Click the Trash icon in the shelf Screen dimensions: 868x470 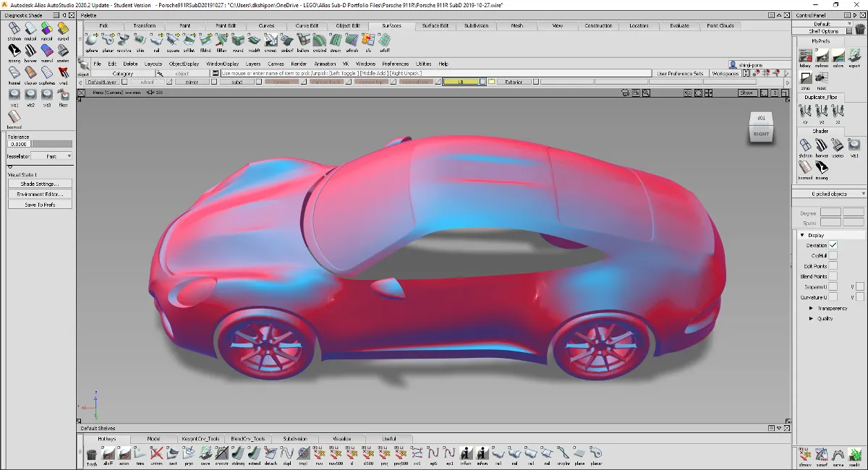(x=92, y=455)
